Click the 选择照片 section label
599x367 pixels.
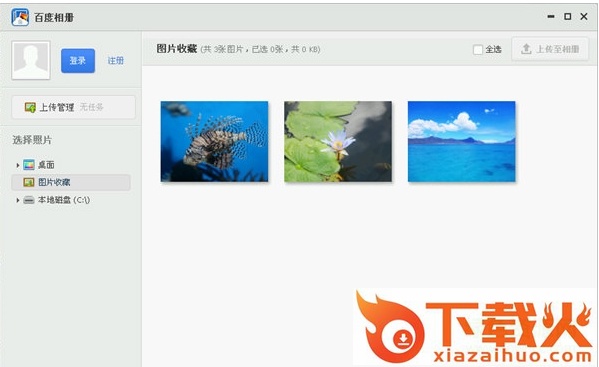point(32,140)
